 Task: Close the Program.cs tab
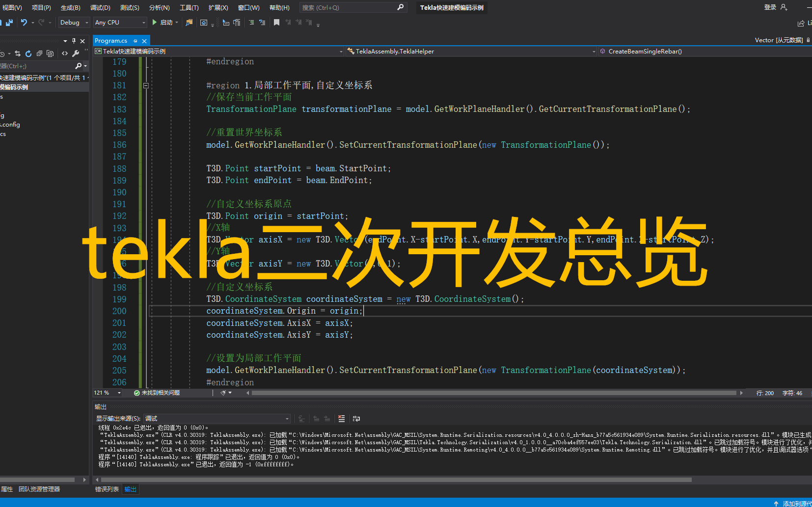click(x=144, y=41)
